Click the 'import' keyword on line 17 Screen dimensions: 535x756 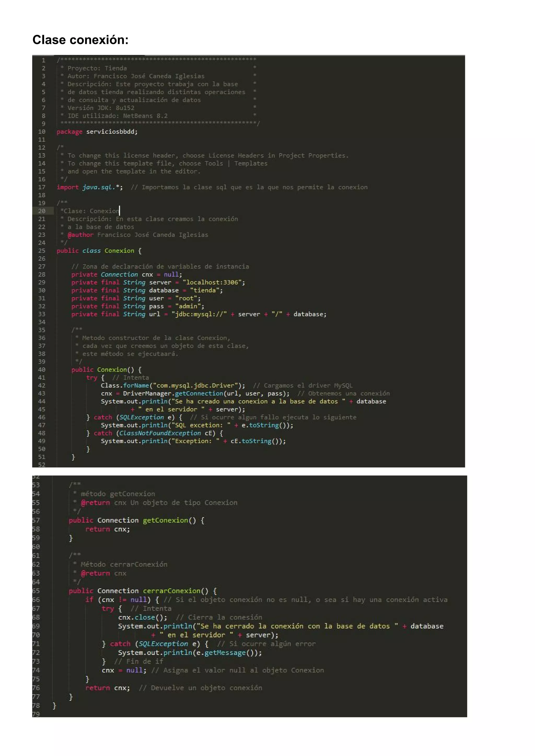tap(68, 187)
